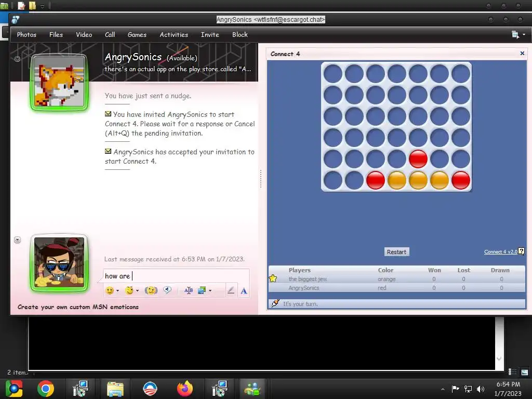
Task: Click the Messenger icon in the window title bar
Action: coord(15,20)
